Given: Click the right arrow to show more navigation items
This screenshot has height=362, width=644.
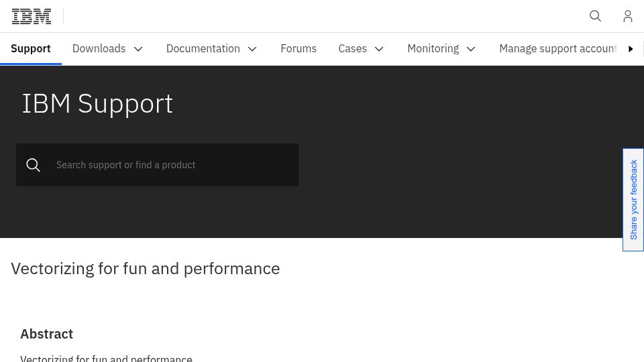Looking at the screenshot, I should pos(631,49).
